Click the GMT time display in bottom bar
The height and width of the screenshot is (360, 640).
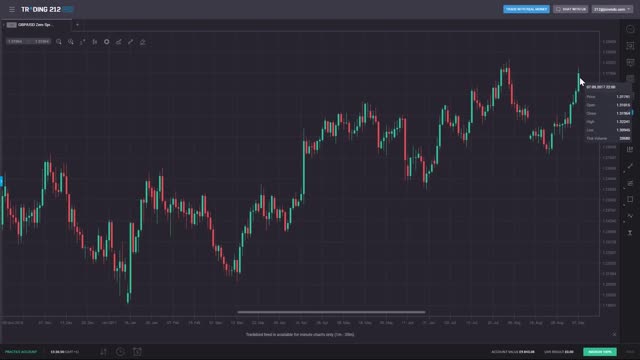coord(64,351)
